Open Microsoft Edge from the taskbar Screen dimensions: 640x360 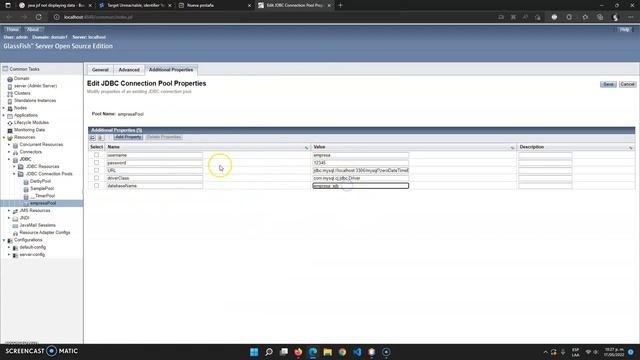pos(313,352)
